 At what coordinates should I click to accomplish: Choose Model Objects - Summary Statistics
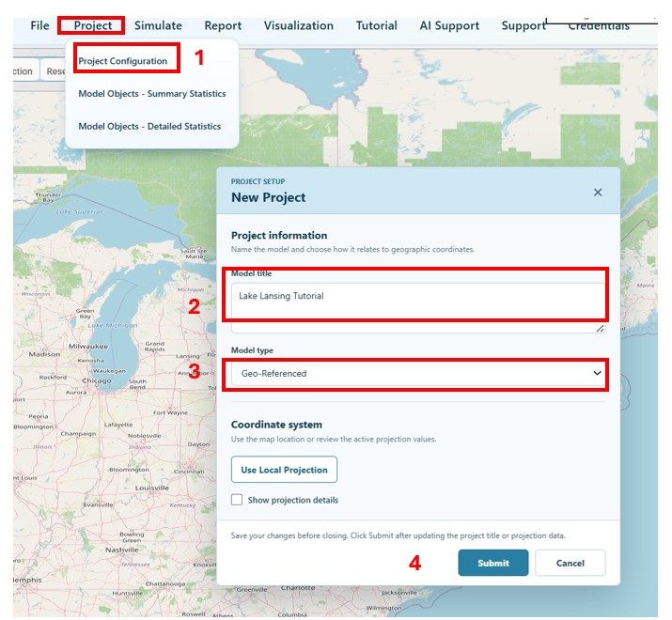tap(152, 93)
